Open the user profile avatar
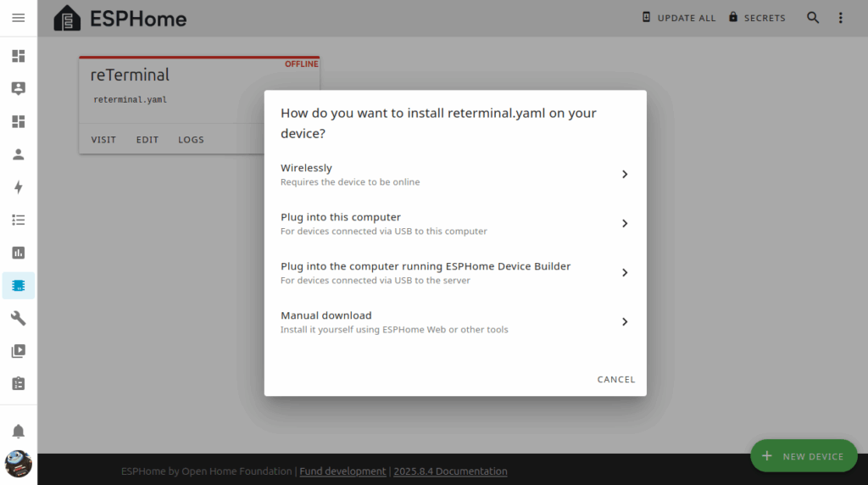 coord(19,464)
